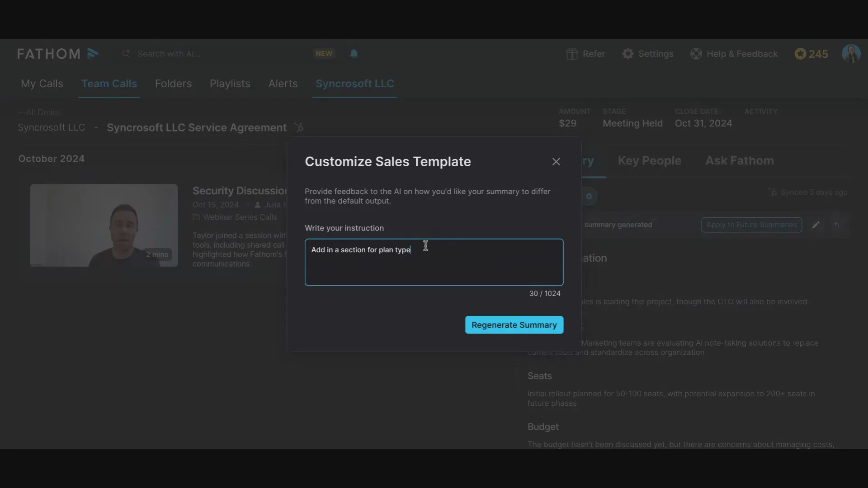The height and width of the screenshot is (488, 868).
Task: Switch to Team Calls tab
Action: pyautogui.click(x=109, y=84)
